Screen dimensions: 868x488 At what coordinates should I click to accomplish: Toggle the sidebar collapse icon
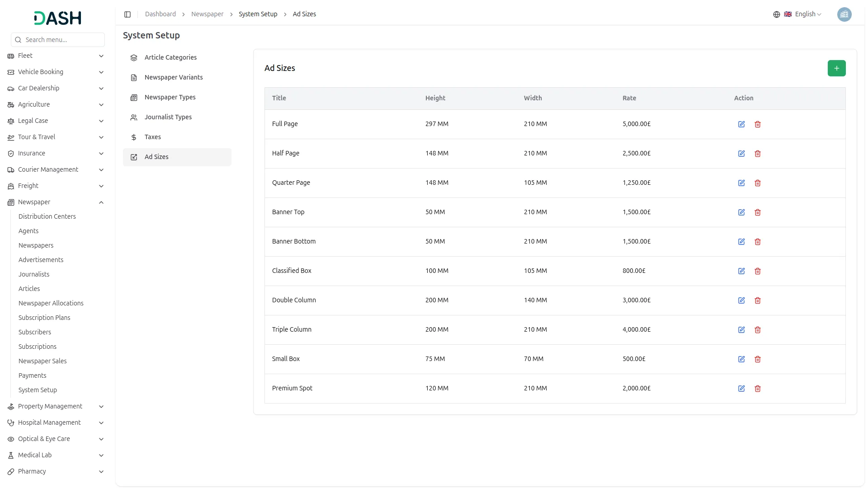pyautogui.click(x=127, y=14)
